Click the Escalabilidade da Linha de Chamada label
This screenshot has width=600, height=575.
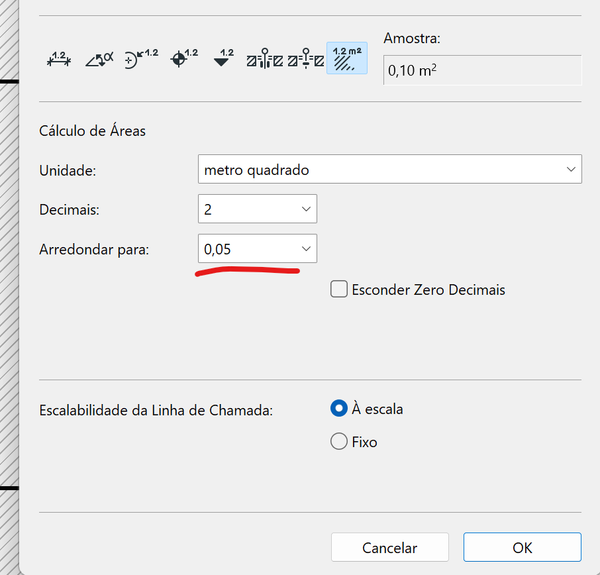tap(156, 410)
